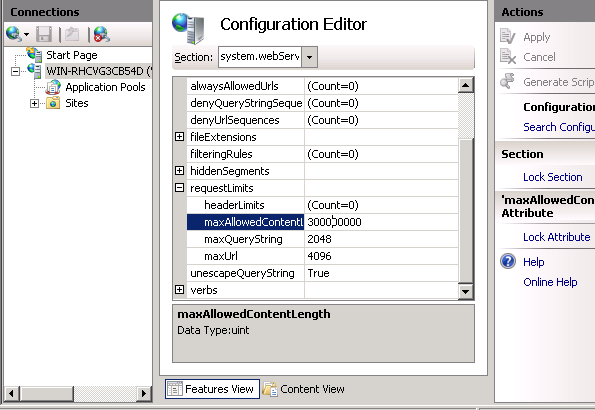
Task: Expand the hiddenSegments row
Action: tap(179, 171)
